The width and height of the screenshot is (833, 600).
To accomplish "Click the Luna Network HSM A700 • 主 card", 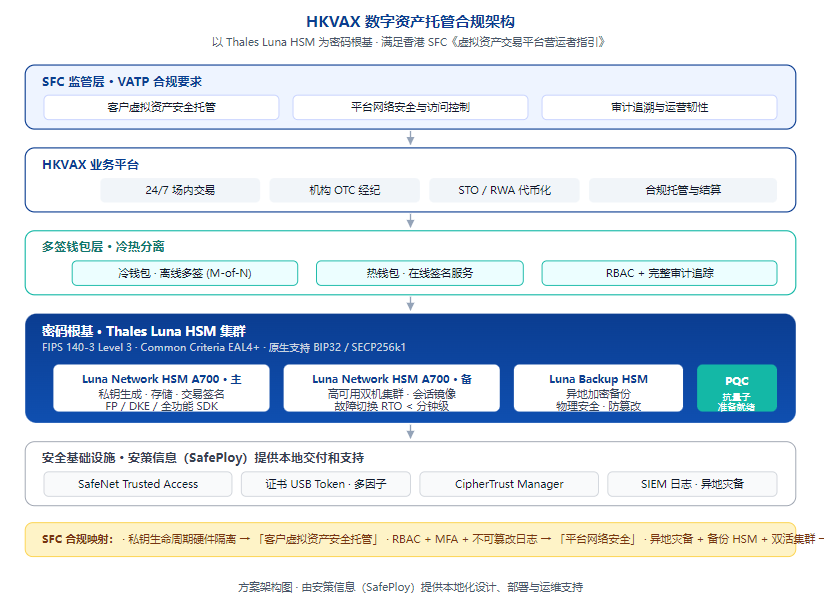I will coord(162,388).
